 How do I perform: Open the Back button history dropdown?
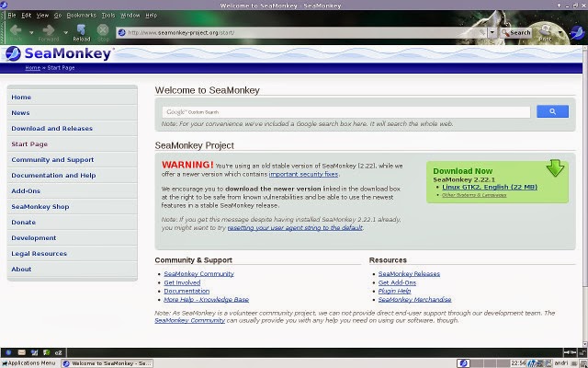pos(31,33)
